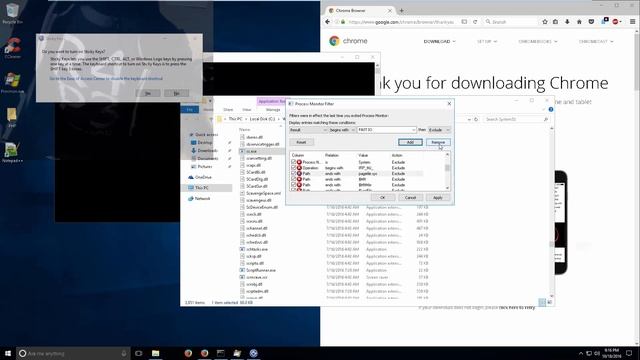
Task: Expand the DOWNLOAD menu on Chrome page
Action: tap(439, 42)
